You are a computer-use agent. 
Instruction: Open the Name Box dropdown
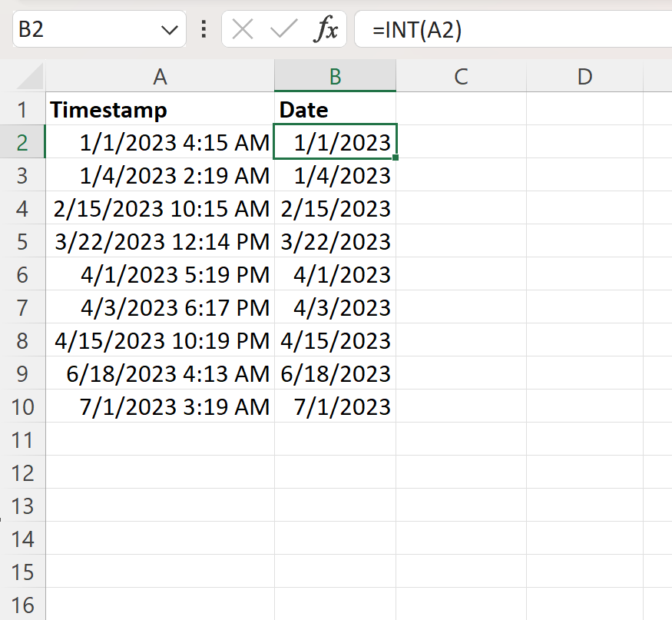pyautogui.click(x=170, y=28)
